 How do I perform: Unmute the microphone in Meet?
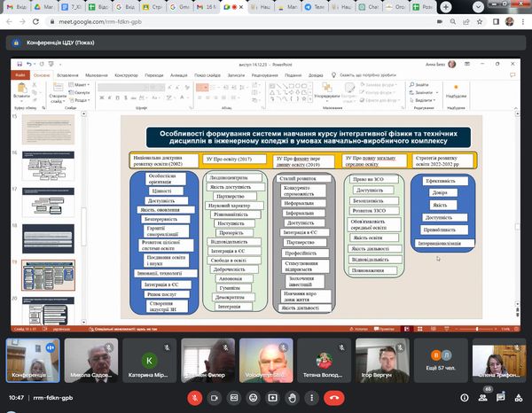(195, 398)
